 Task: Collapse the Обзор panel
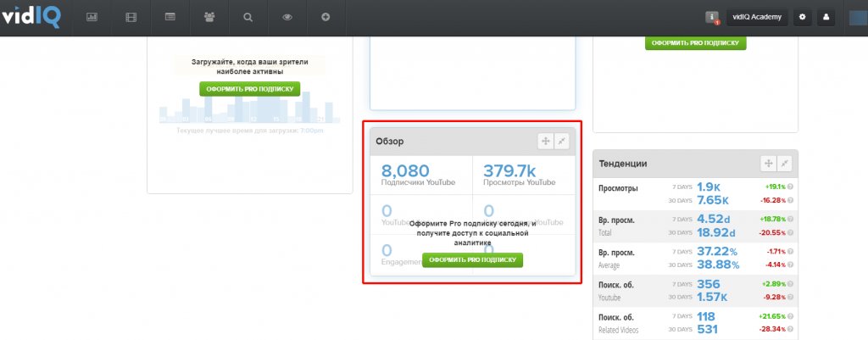pos(561,142)
